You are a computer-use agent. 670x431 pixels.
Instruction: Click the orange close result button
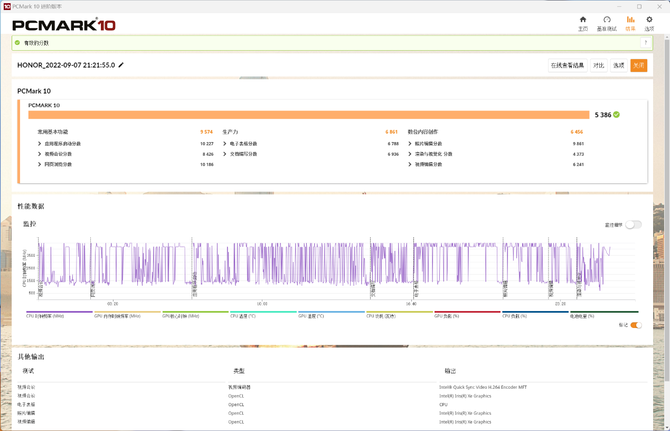click(x=638, y=65)
